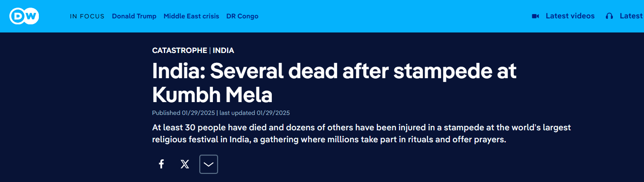
Task: Expand more sharing options chevron
Action: point(209,164)
